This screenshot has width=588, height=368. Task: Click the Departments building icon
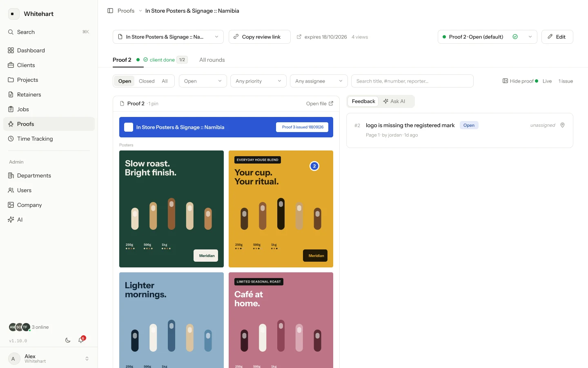pyautogui.click(x=11, y=175)
